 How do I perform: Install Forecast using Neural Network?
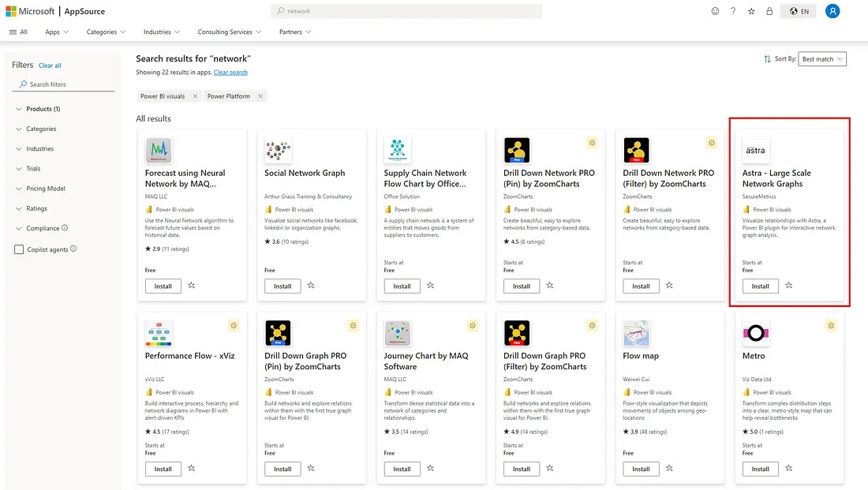click(x=163, y=286)
